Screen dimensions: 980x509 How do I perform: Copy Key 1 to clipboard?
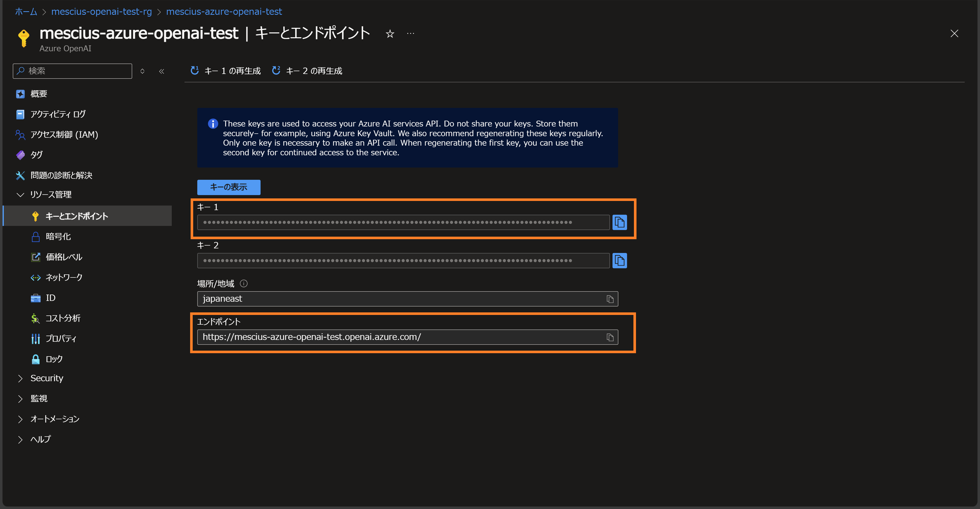coord(619,222)
